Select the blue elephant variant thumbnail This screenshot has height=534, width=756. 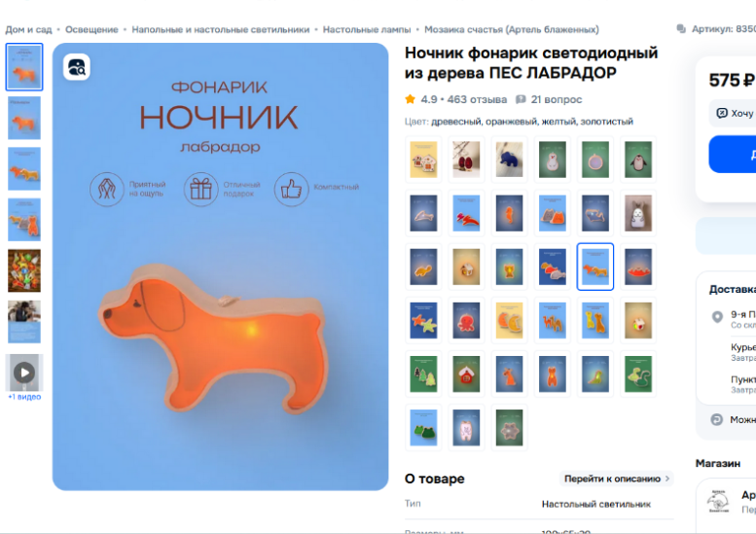[509, 160]
